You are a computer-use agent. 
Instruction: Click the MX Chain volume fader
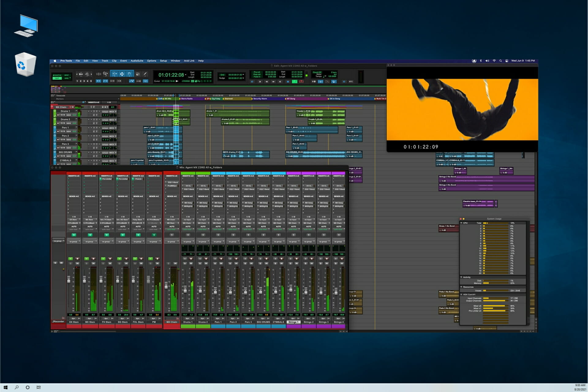pyautogui.click(x=166, y=285)
